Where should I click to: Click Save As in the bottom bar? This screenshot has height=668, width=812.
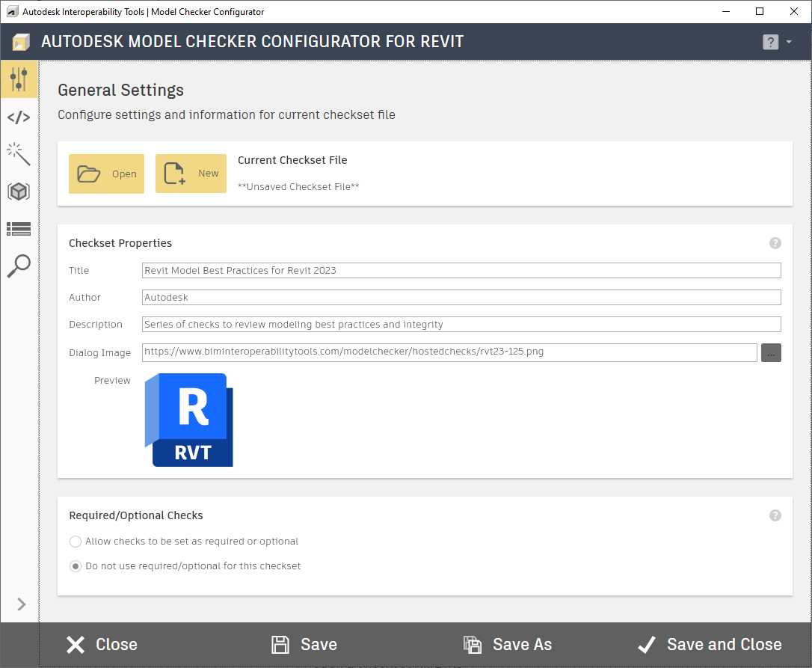pos(508,645)
